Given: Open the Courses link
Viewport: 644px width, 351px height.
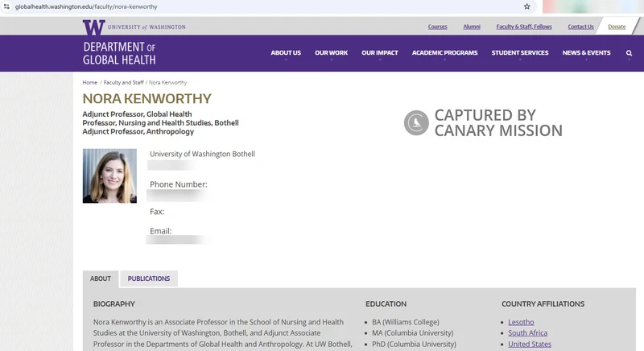Looking at the screenshot, I should click(x=437, y=27).
